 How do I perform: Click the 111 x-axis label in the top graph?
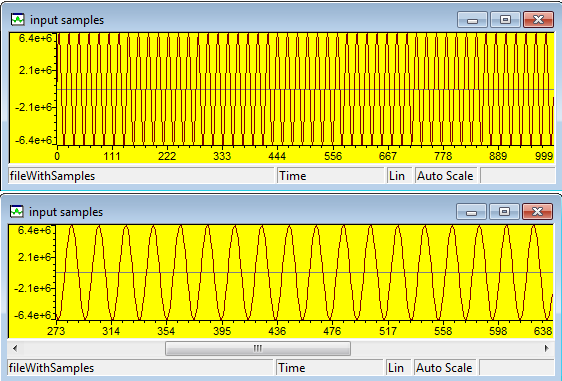(111, 156)
